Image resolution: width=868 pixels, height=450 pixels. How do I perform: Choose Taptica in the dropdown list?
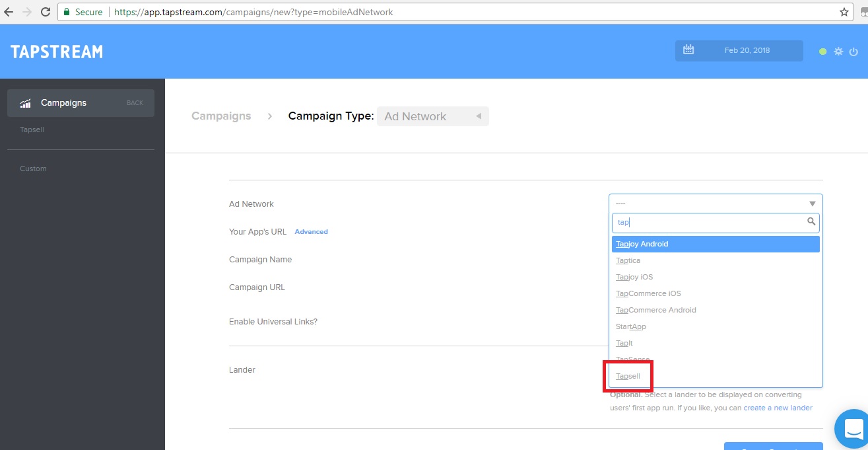point(716,260)
